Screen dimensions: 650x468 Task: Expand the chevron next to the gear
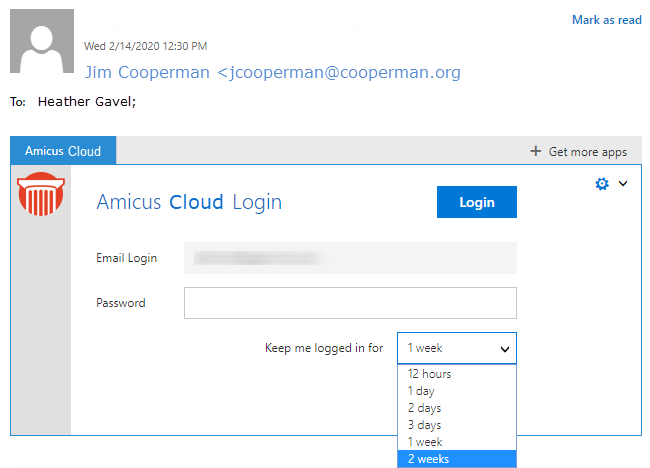[623, 183]
